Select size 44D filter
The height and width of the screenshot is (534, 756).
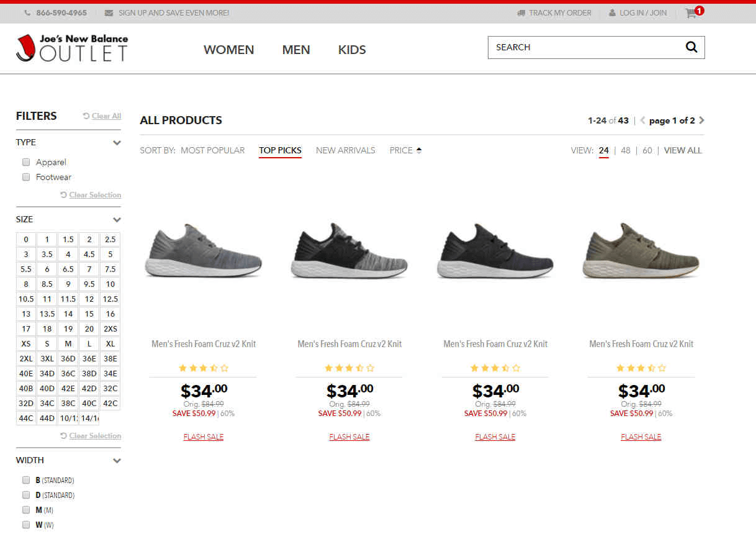[47, 418]
